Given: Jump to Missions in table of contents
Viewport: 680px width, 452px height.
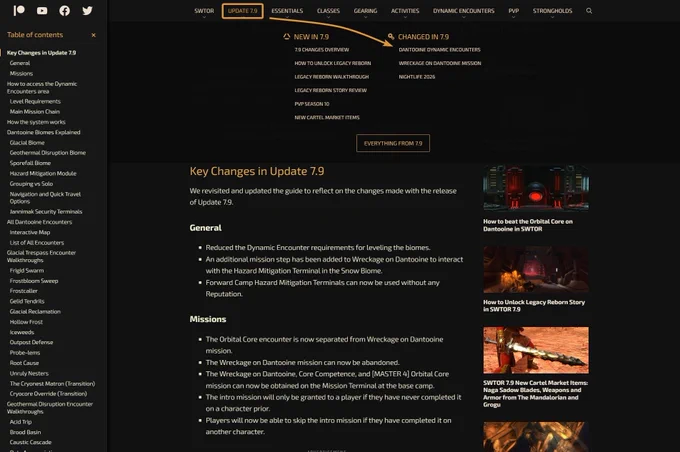Looking at the screenshot, I should (x=21, y=74).
